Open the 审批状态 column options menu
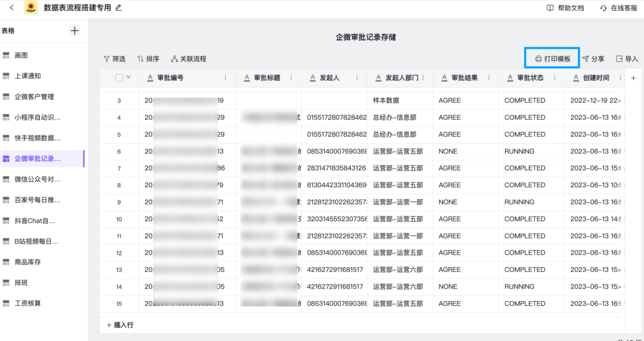This screenshot has width=644, height=341. click(555, 77)
